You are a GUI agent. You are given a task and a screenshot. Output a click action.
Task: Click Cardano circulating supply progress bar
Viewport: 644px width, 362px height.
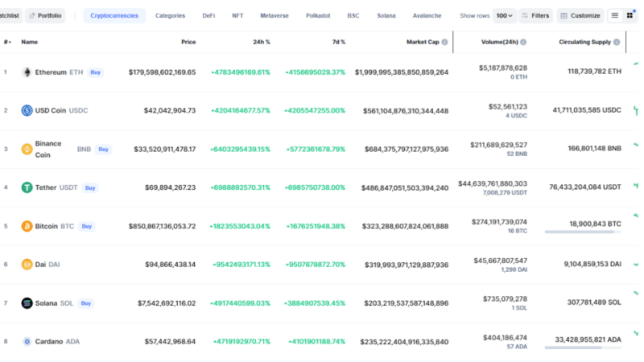click(x=583, y=348)
